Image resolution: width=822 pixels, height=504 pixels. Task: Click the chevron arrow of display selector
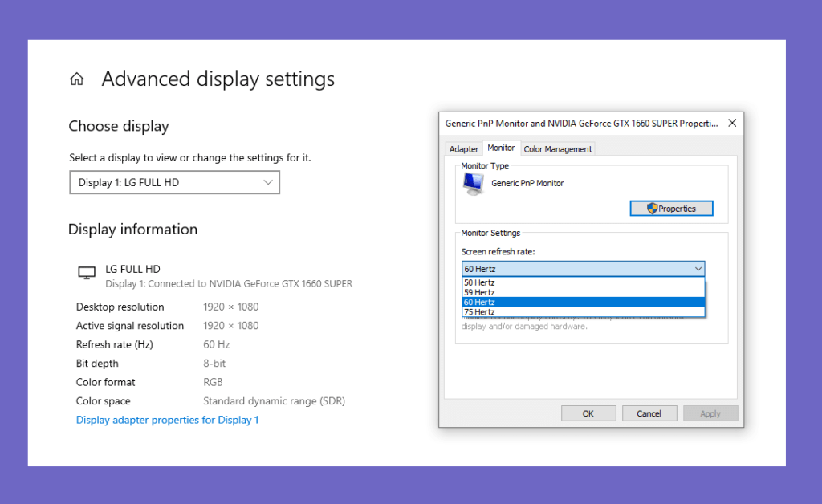268,182
